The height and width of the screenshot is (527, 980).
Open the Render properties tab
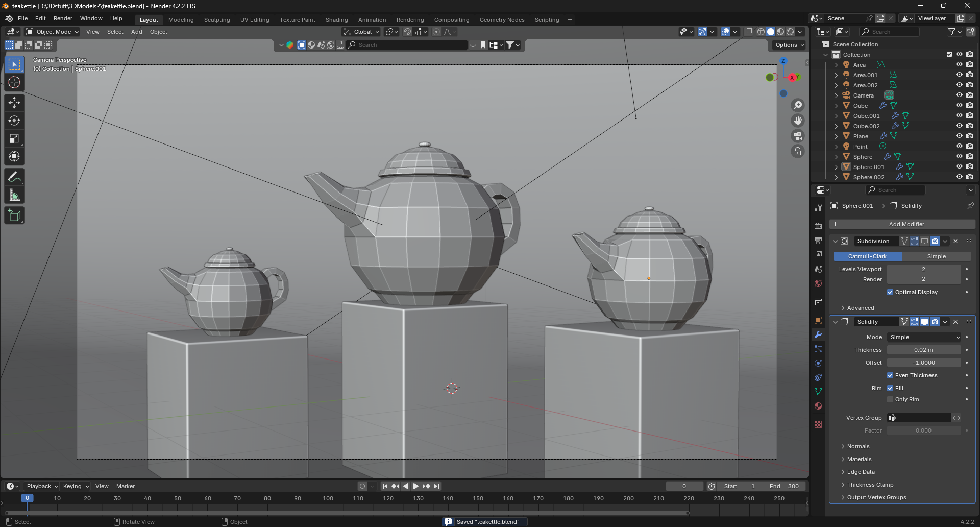[818, 226]
